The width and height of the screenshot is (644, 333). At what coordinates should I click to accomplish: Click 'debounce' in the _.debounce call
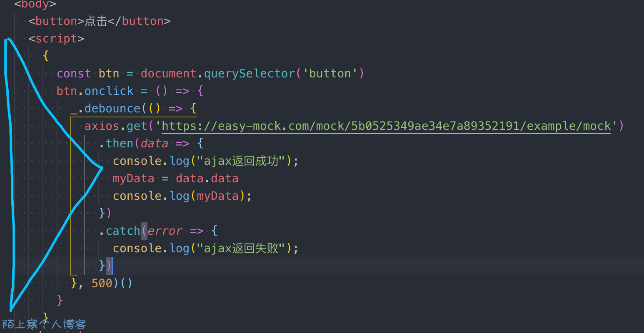pos(112,108)
